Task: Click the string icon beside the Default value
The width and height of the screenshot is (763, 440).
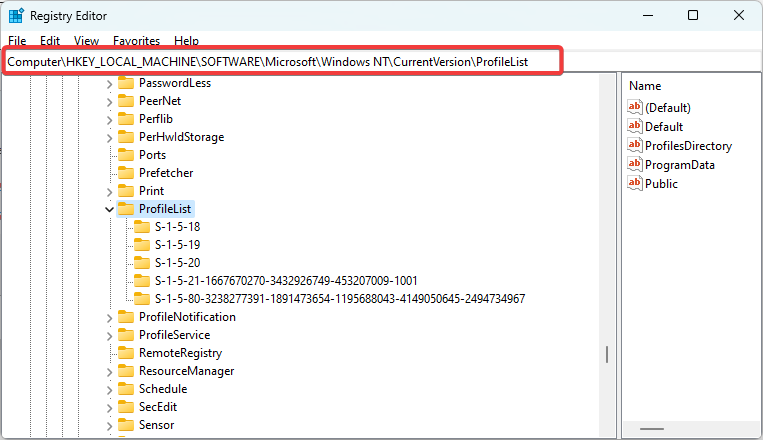Action: [635, 126]
